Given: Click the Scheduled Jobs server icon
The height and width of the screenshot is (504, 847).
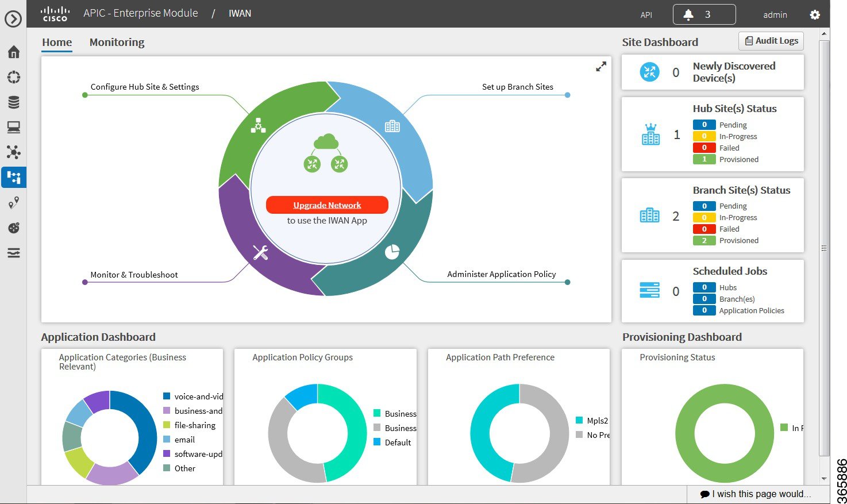Looking at the screenshot, I should pyautogui.click(x=650, y=290).
